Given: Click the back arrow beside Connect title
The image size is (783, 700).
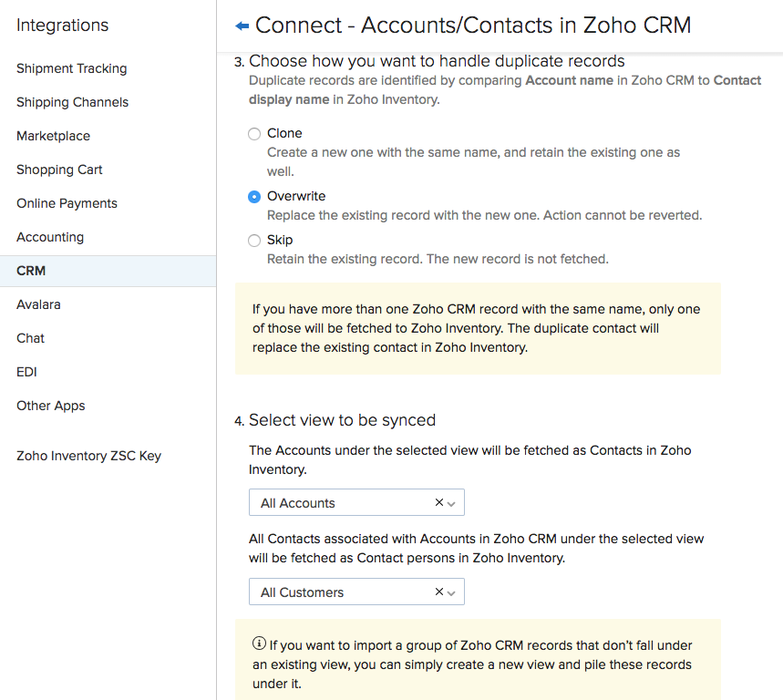Looking at the screenshot, I should click(x=242, y=26).
